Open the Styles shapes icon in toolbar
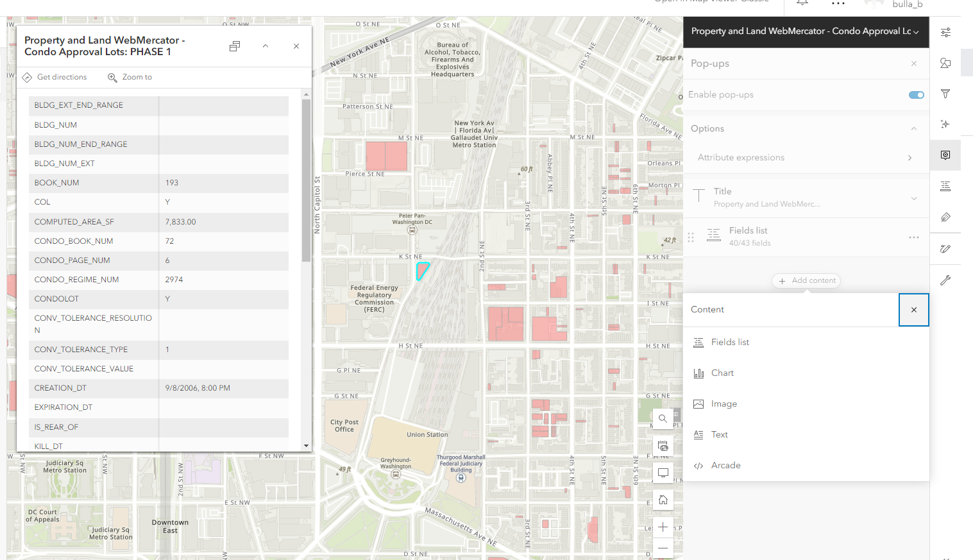 [x=945, y=63]
